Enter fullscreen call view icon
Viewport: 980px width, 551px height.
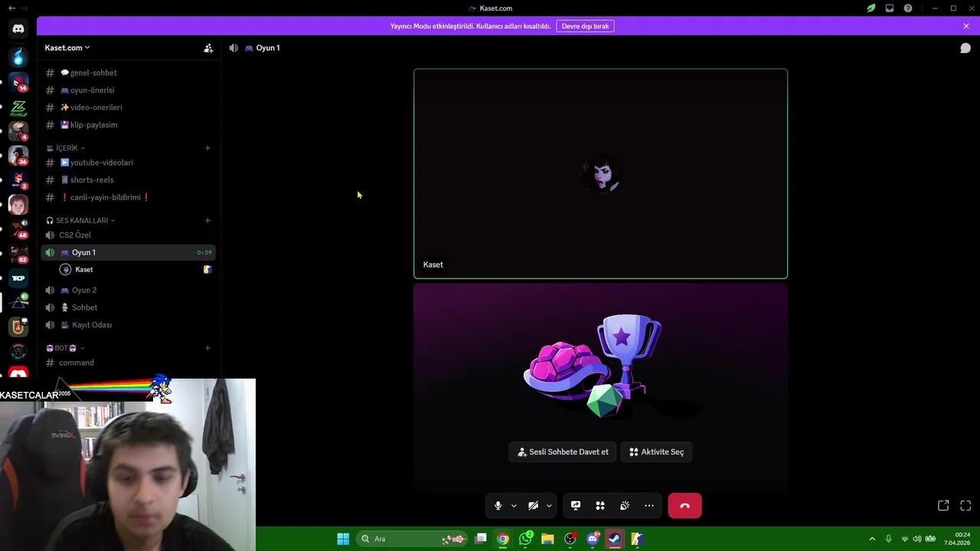(x=965, y=506)
